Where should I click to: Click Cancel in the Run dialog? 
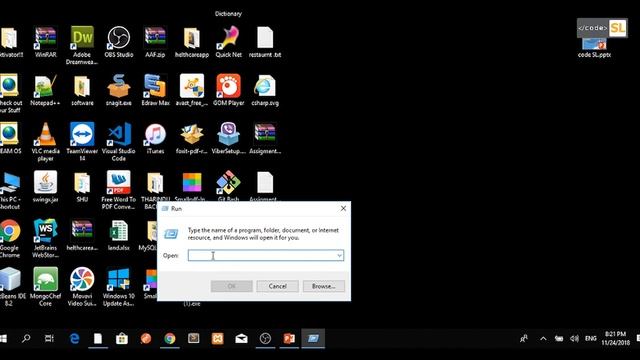pyautogui.click(x=278, y=286)
